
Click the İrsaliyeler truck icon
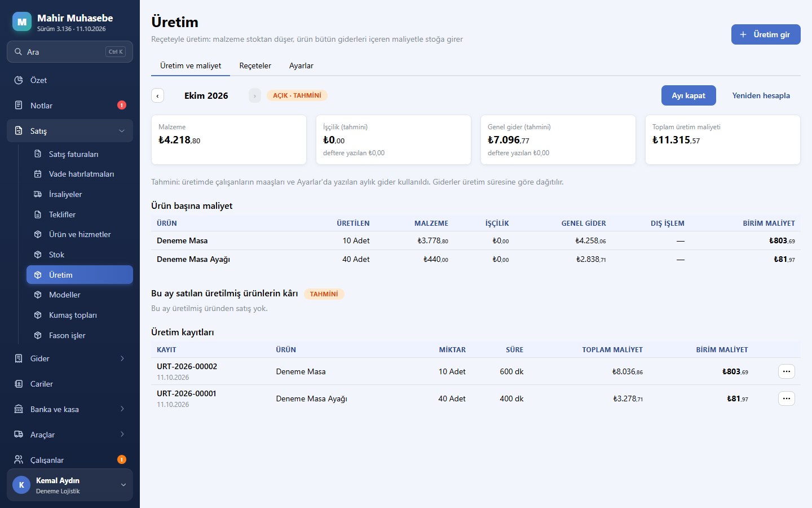[x=38, y=194]
